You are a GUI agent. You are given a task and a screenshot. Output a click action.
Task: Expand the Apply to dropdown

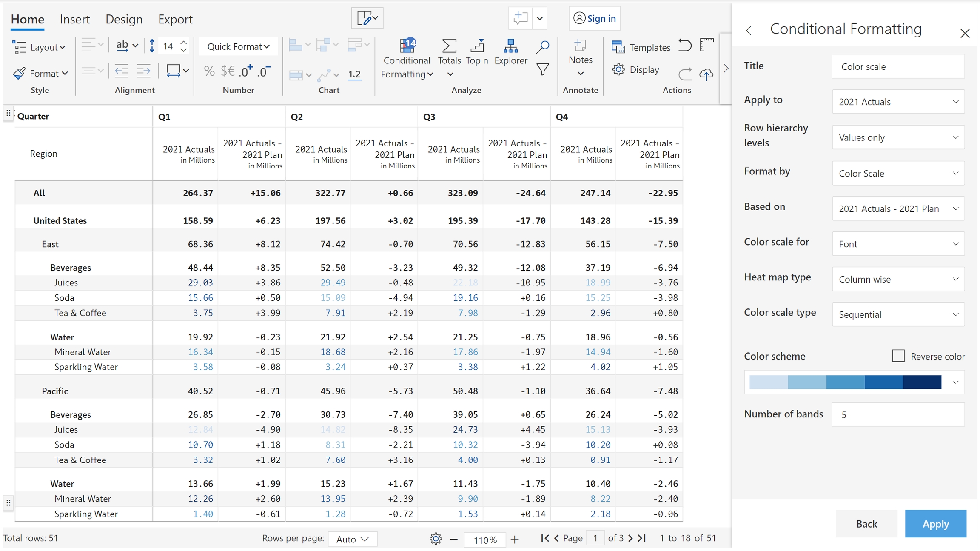pos(898,102)
